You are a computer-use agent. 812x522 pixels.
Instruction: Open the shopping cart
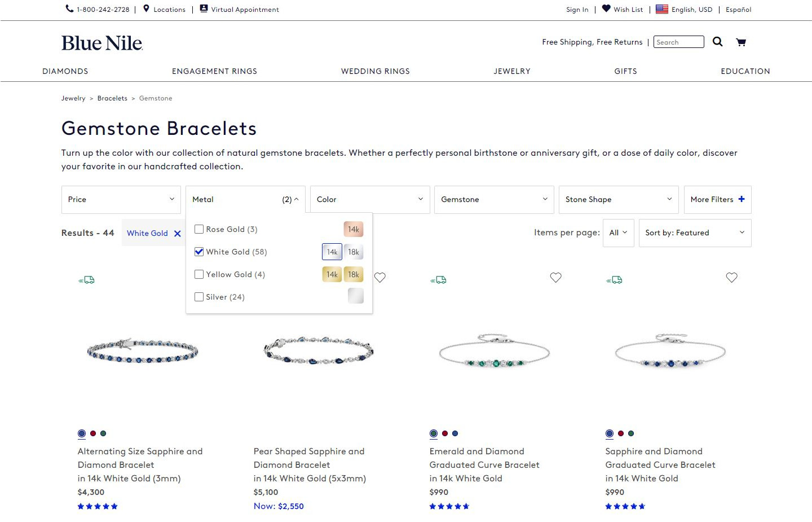pos(741,42)
